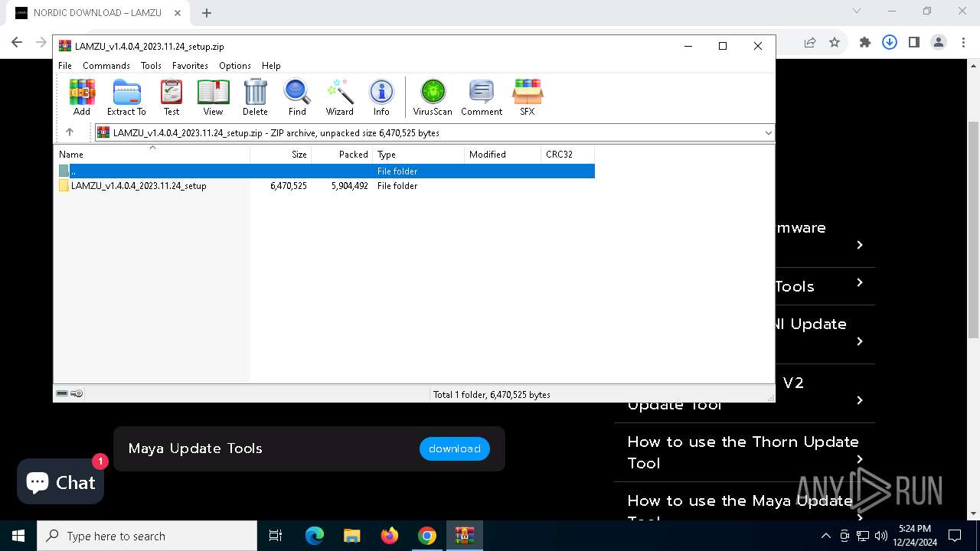Sort by the Modified column header
This screenshot has width=980, height=551.
pos(503,155)
